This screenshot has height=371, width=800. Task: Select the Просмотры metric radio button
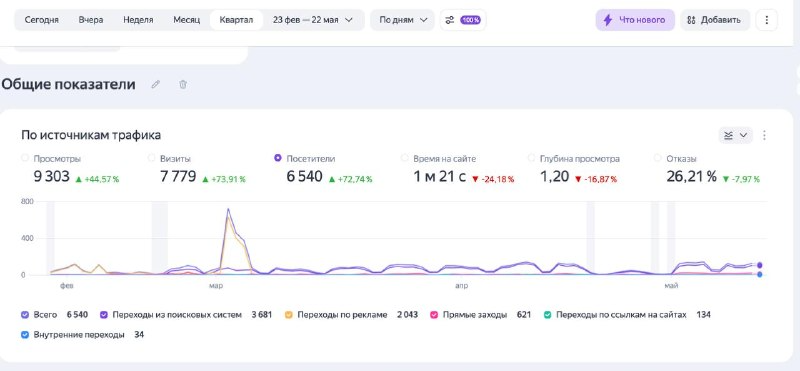click(x=24, y=158)
